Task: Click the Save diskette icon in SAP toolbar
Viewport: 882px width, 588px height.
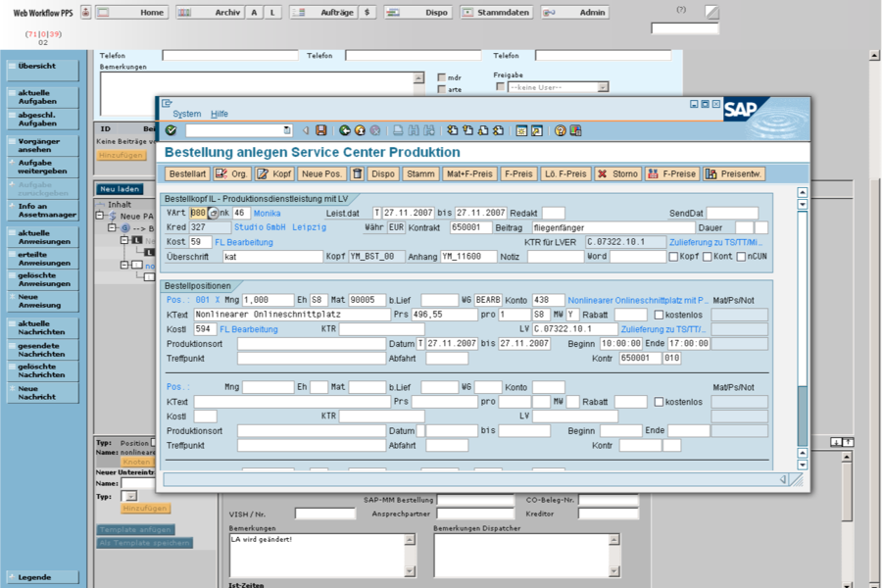Action: pyautogui.click(x=320, y=130)
